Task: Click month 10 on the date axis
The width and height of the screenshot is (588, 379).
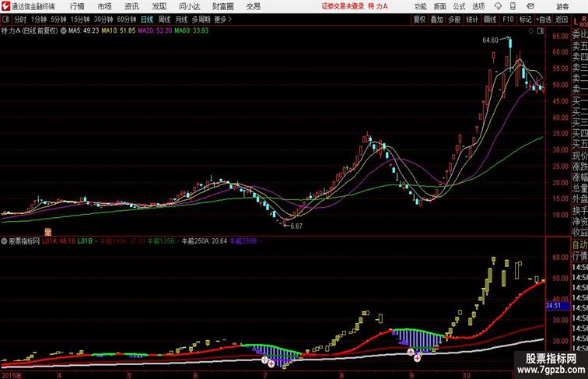Action: (x=466, y=375)
